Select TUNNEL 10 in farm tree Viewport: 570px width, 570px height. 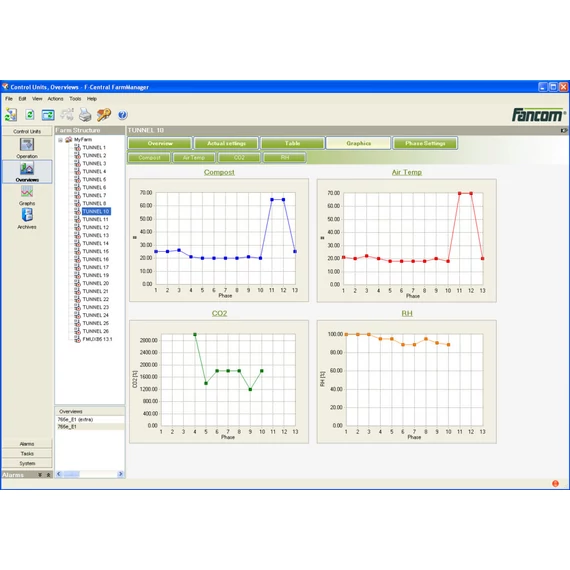click(x=96, y=212)
